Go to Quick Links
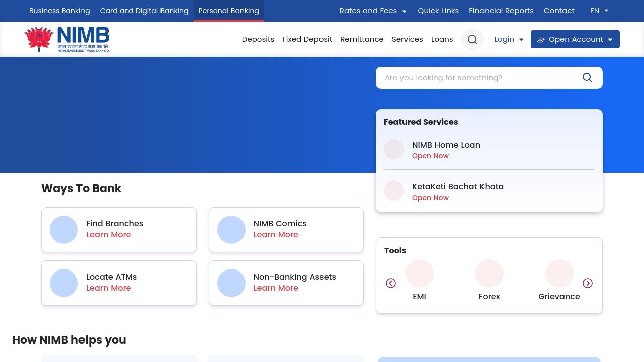Viewport: 644px width, 362px height. [438, 11]
